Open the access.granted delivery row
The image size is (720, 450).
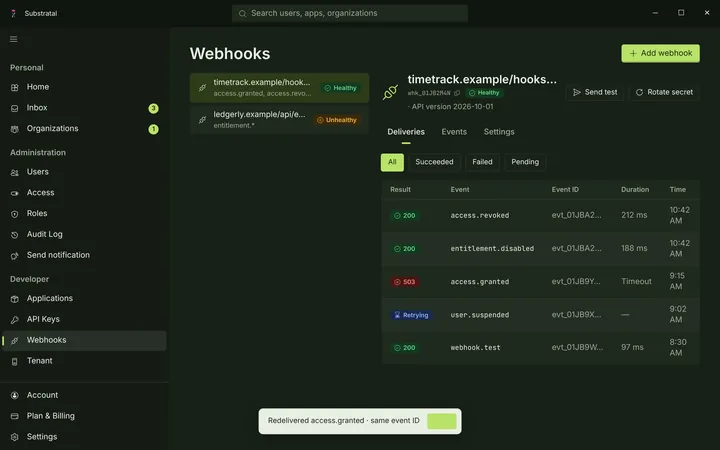pyautogui.click(x=540, y=281)
